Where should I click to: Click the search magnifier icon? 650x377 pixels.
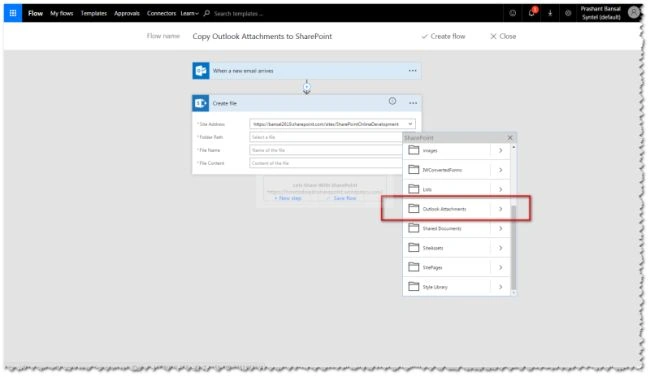pos(206,13)
